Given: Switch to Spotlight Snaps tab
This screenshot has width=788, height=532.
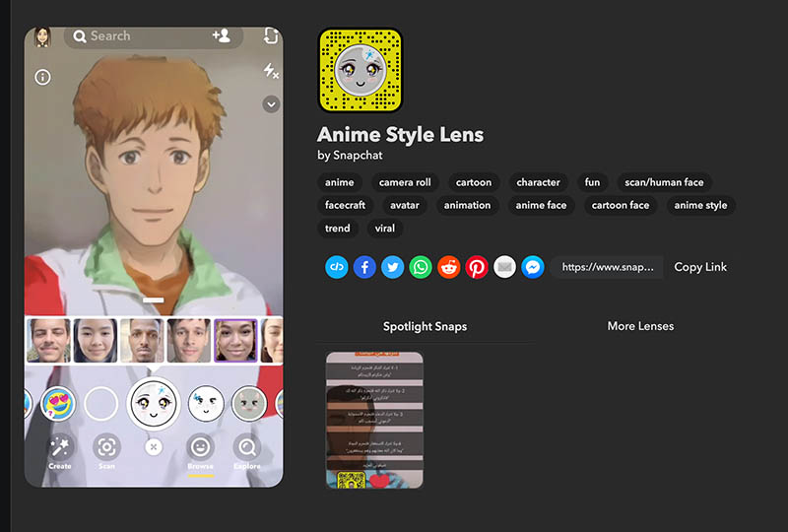Looking at the screenshot, I should [x=425, y=326].
